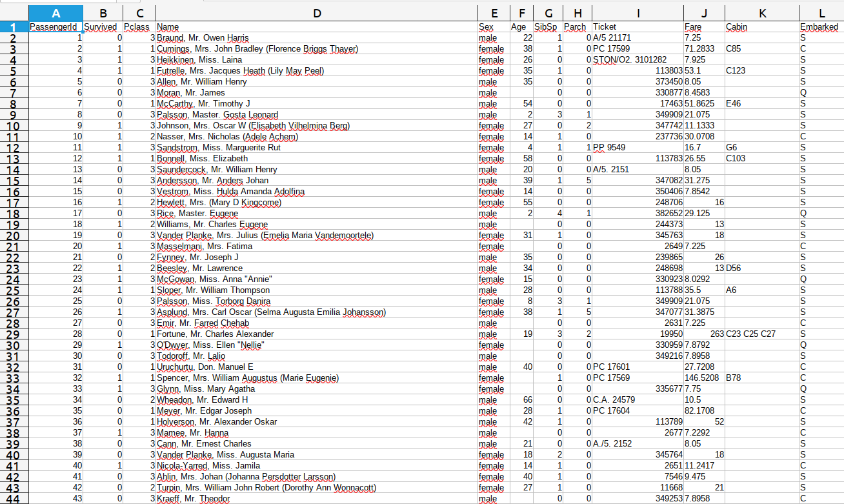This screenshot has height=504, width=844.
Task: Click the column A header
Action: click(55, 13)
